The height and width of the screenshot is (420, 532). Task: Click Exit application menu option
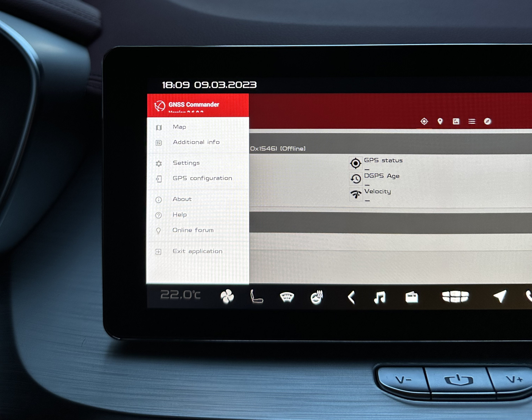pos(196,251)
